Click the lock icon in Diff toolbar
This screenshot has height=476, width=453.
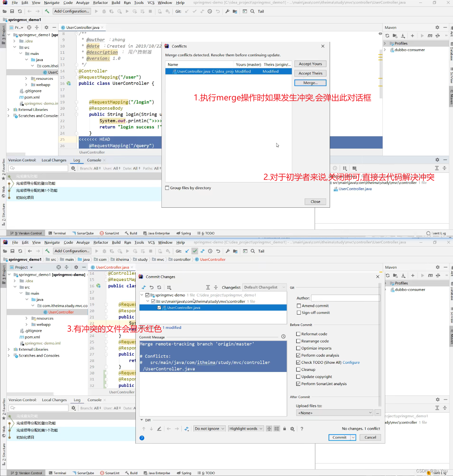(284, 429)
